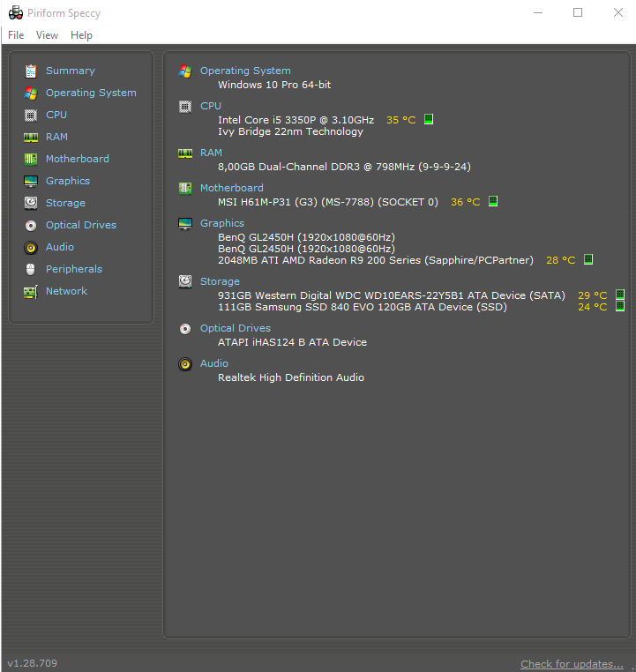Image resolution: width=636 pixels, height=672 pixels.
Task: Click the RAM heading link in main panel
Action: 211,153
